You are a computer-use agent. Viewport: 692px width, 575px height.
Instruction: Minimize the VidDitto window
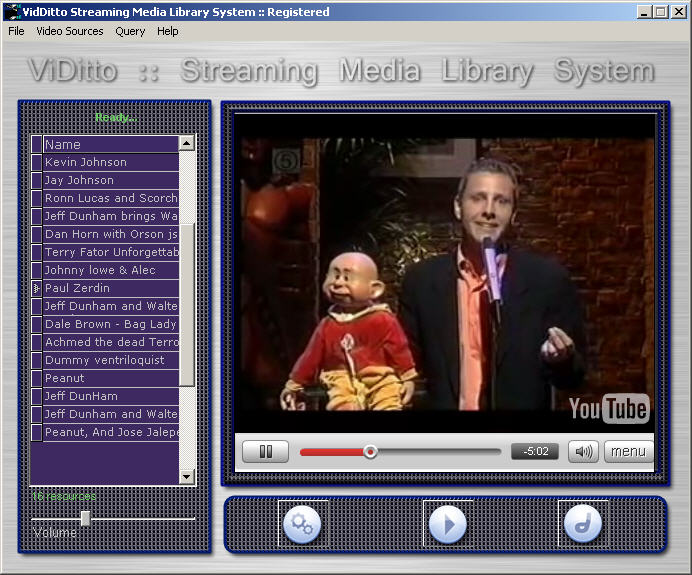point(644,12)
